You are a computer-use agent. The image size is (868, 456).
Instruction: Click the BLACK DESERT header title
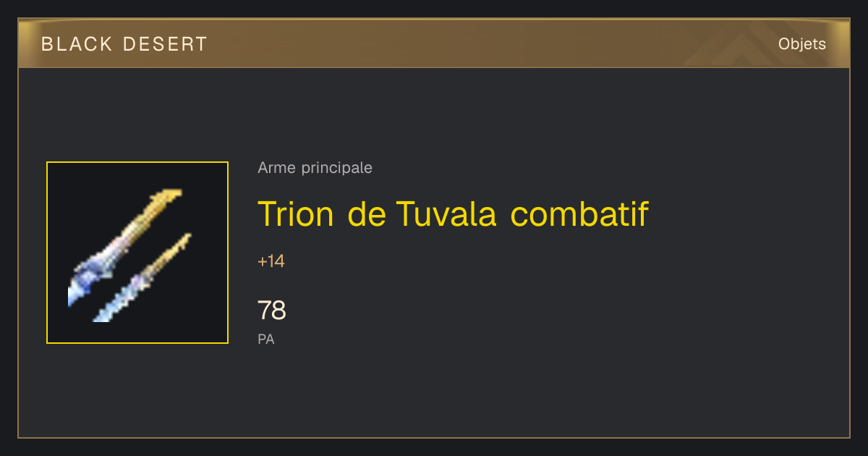124,44
